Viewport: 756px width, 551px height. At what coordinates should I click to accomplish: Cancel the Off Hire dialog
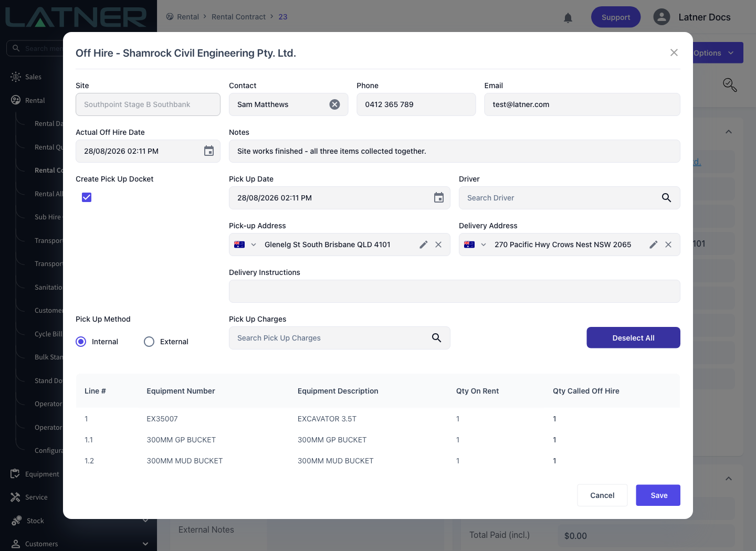602,495
